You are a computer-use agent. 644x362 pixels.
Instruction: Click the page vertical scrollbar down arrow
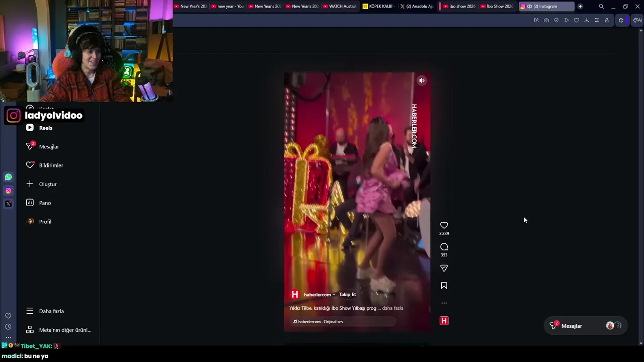tap(641, 343)
